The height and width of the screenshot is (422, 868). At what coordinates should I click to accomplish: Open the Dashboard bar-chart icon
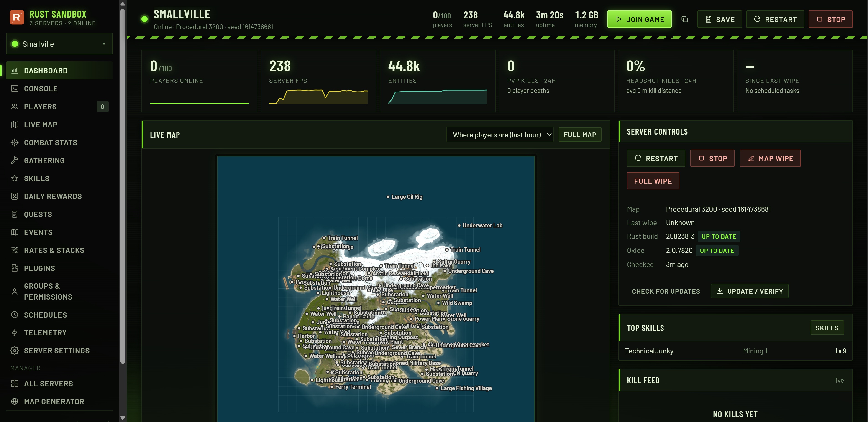(x=15, y=71)
